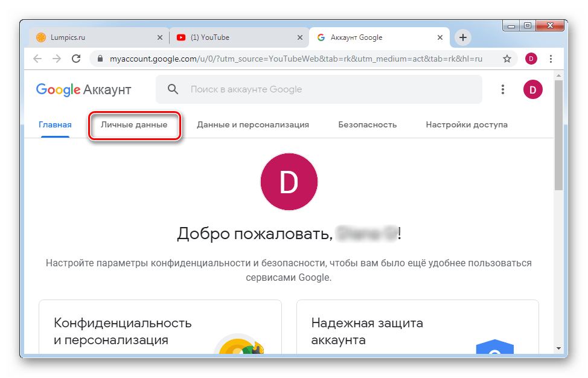
Task: Select the Главная tab
Action: pyautogui.click(x=55, y=125)
